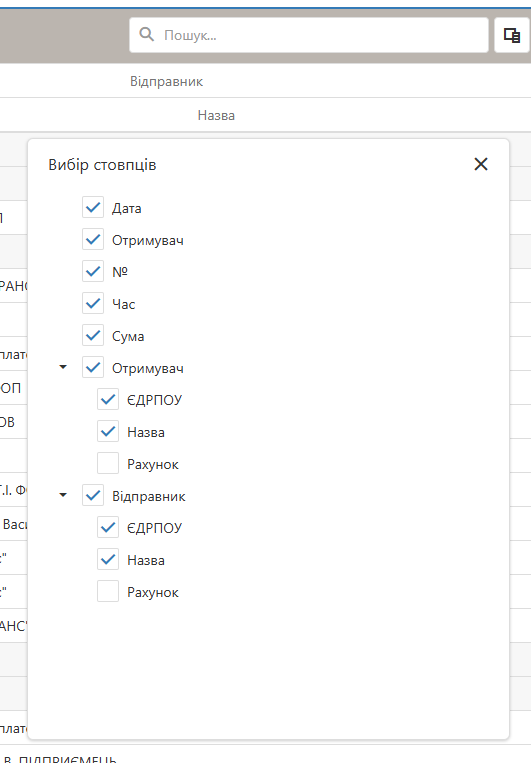531x763 pixels.
Task: Toggle the first Отримувач column checkbox
Action: (x=92, y=240)
